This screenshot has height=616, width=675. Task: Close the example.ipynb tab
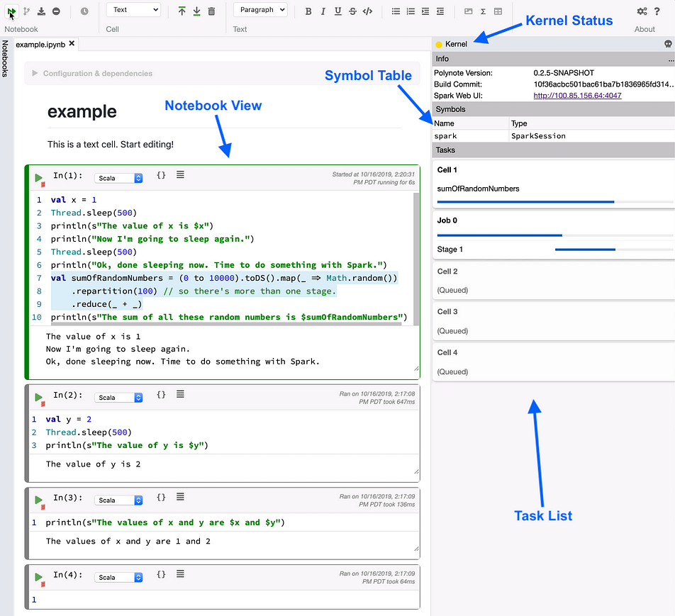(x=72, y=43)
